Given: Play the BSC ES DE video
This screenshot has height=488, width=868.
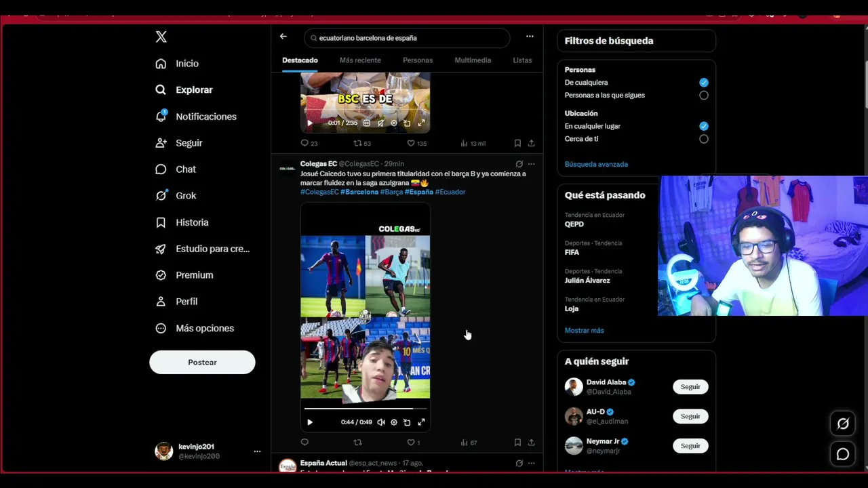Looking at the screenshot, I should pyautogui.click(x=310, y=123).
